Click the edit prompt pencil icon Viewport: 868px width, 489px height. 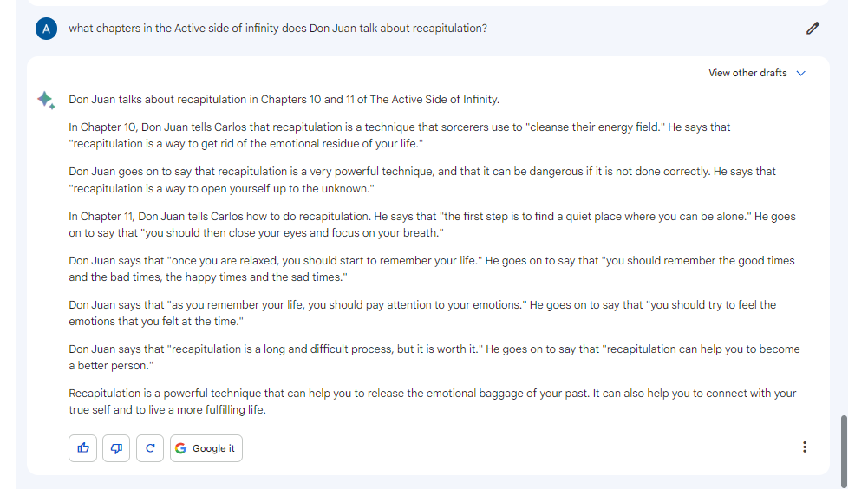(x=813, y=28)
